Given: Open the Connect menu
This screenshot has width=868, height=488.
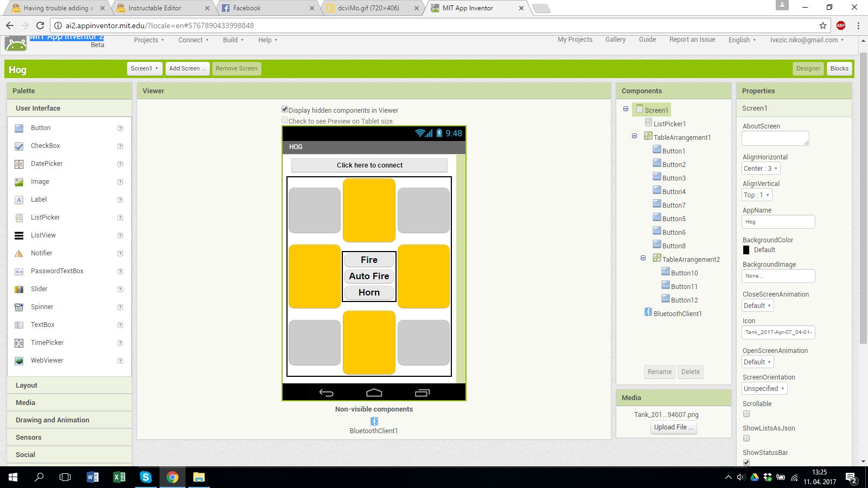Looking at the screenshot, I should click(193, 40).
